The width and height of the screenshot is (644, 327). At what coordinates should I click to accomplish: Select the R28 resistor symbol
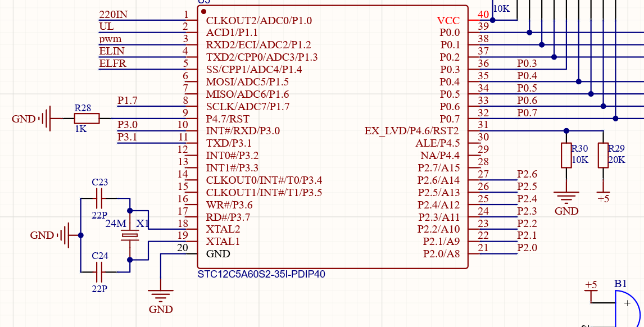click(87, 119)
